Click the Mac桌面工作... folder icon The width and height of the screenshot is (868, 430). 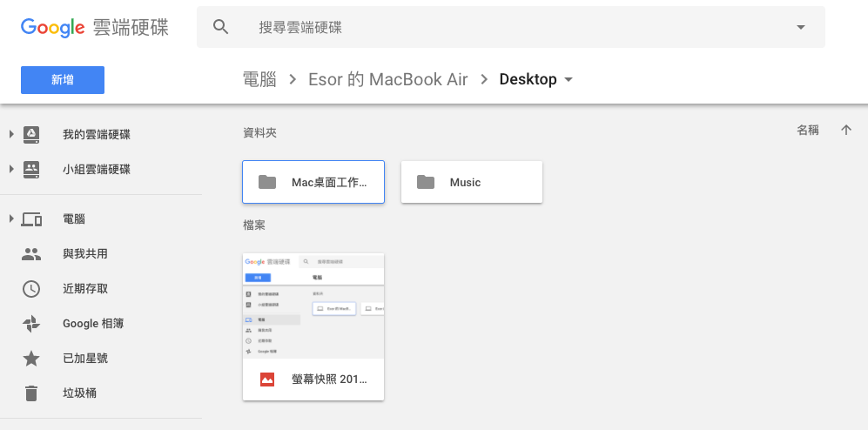click(x=267, y=182)
